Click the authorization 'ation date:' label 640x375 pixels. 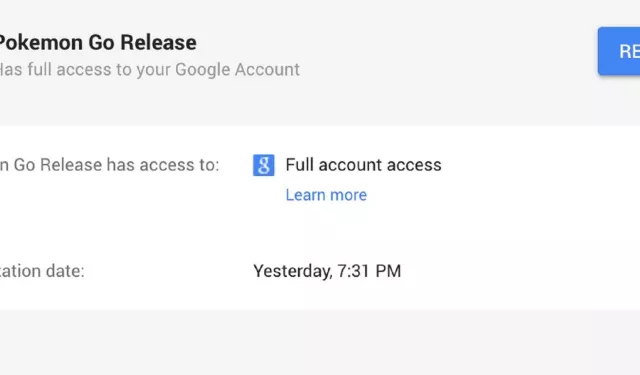(42, 271)
